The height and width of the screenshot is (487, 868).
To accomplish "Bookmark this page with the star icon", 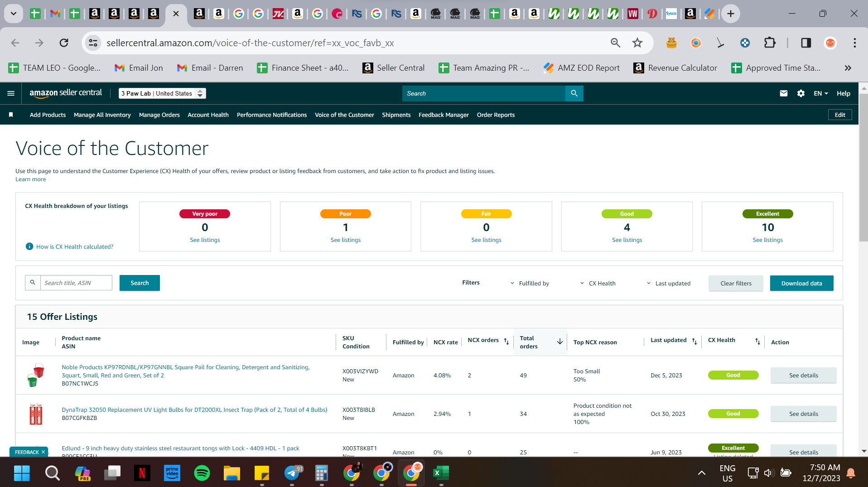I will [x=637, y=43].
